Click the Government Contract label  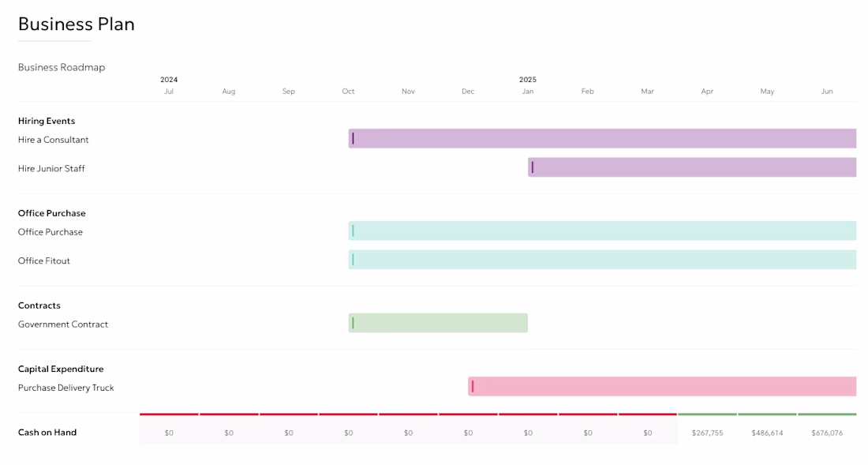(x=63, y=324)
